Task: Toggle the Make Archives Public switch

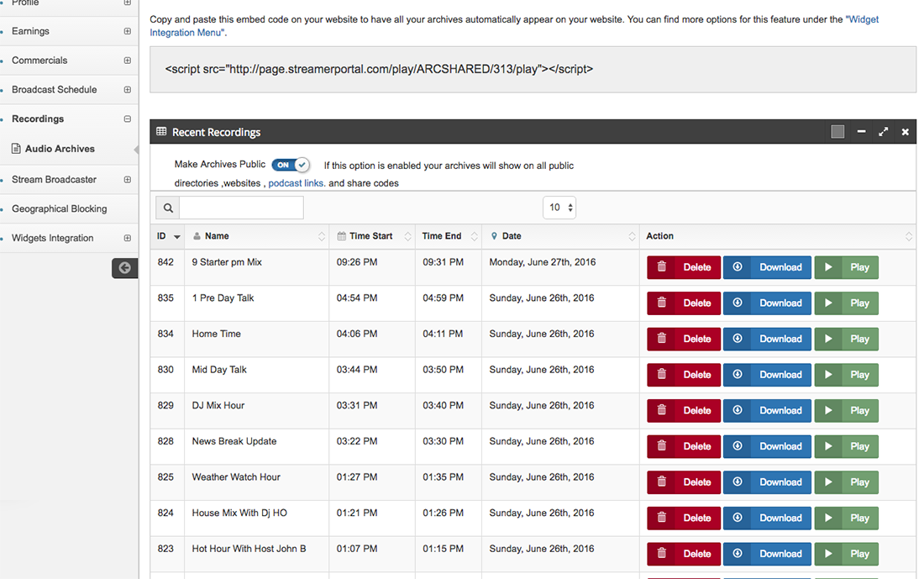Action: [x=291, y=165]
